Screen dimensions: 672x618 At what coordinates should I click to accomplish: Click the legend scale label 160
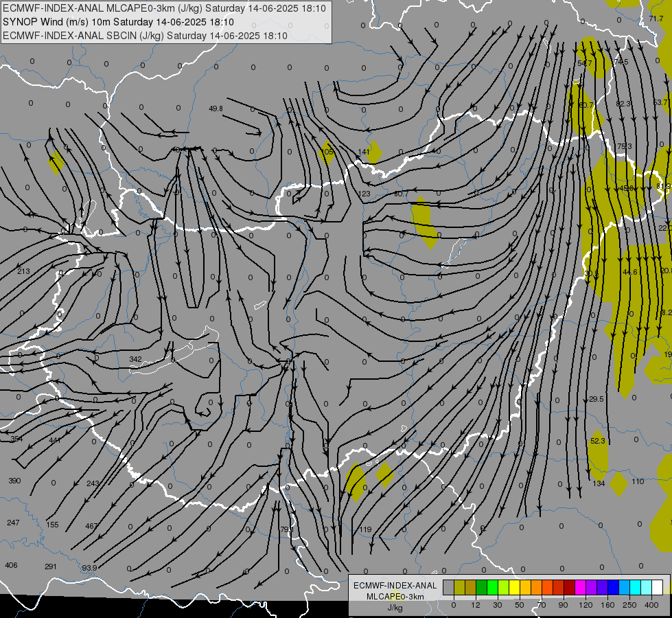(x=607, y=605)
